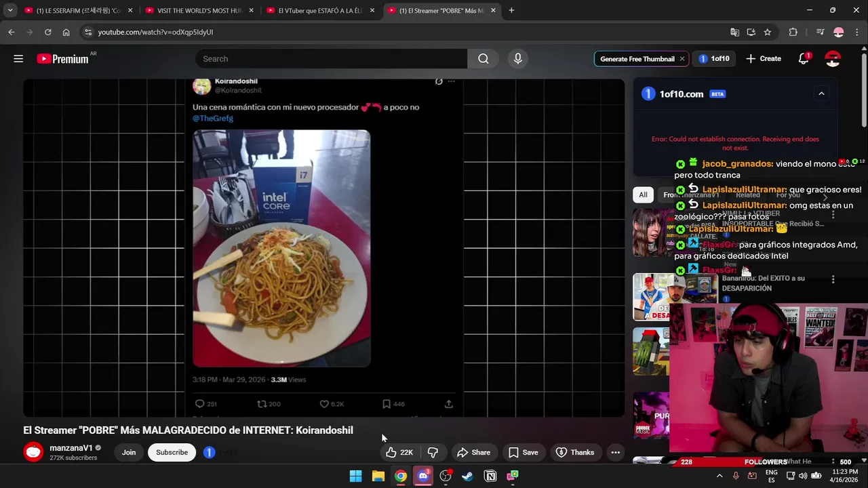
Task: Click the browser Home icon
Action: (x=66, y=32)
